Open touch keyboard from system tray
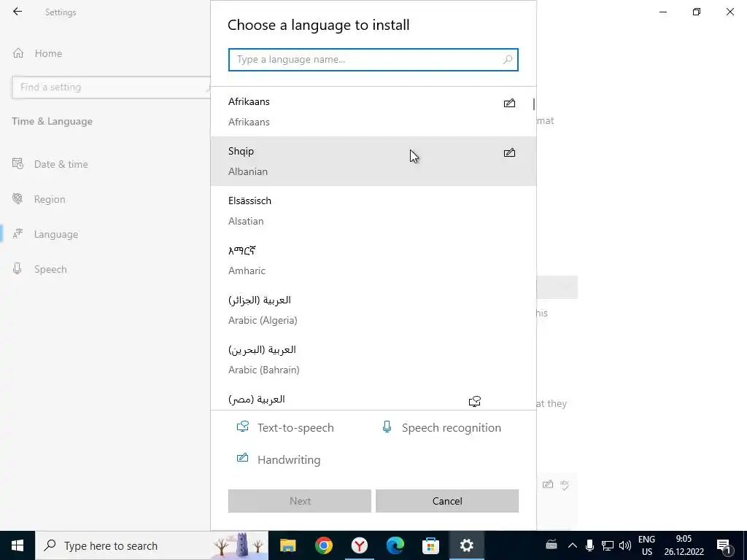This screenshot has height=560, width=747. coord(551,545)
